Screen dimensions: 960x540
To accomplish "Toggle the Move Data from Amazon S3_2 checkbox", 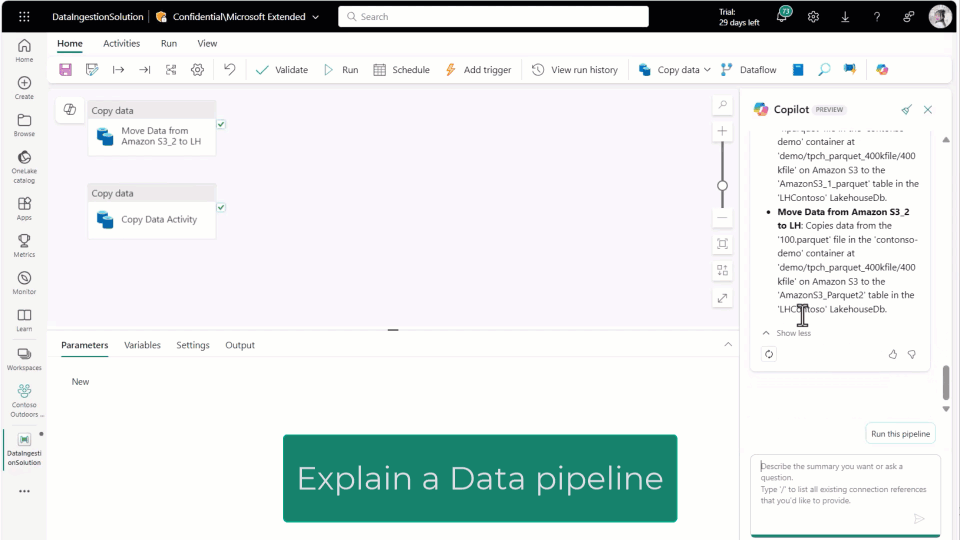I will pyautogui.click(x=221, y=124).
